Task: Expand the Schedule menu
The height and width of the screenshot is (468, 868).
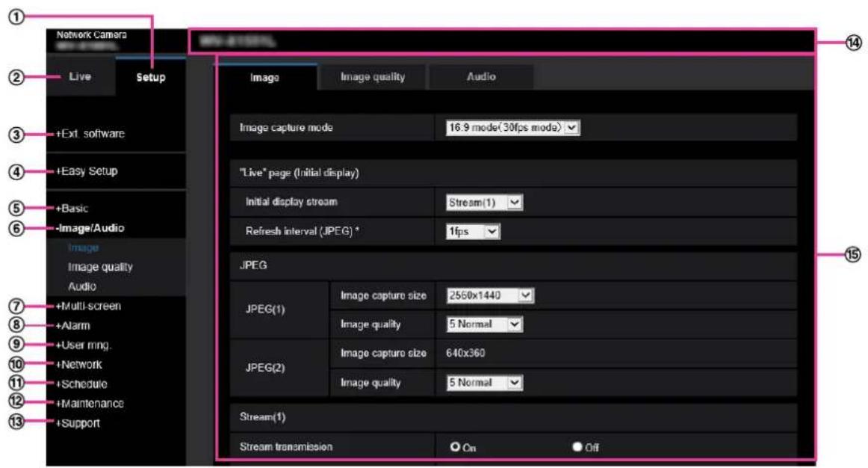Action: click(x=81, y=384)
